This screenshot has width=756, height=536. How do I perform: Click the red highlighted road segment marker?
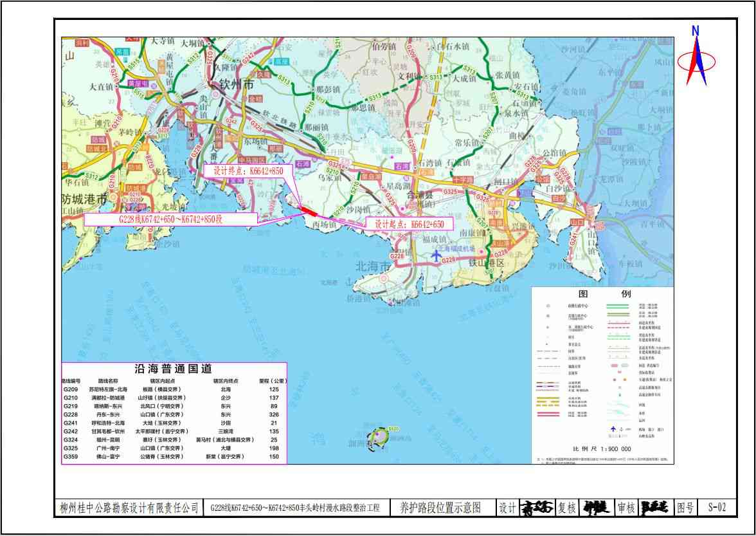(307, 209)
